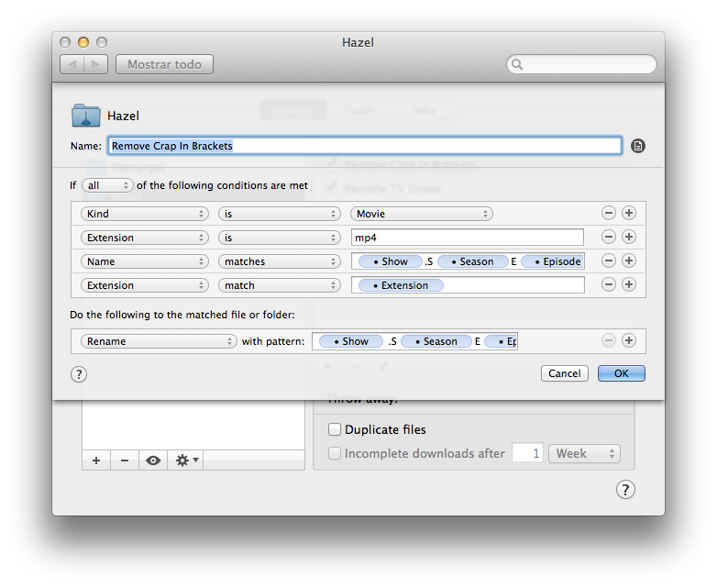717x588 pixels.
Task: Click the eye preview icon under the folder list
Action: (x=153, y=460)
